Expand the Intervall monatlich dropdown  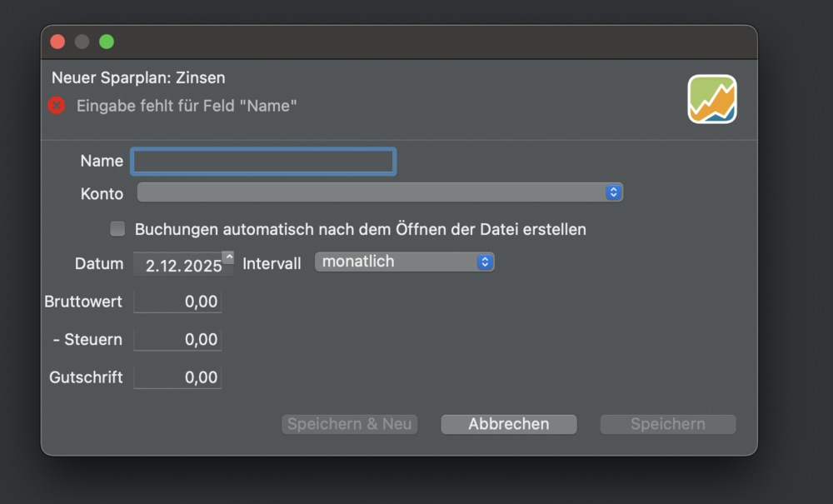pyautogui.click(x=404, y=262)
